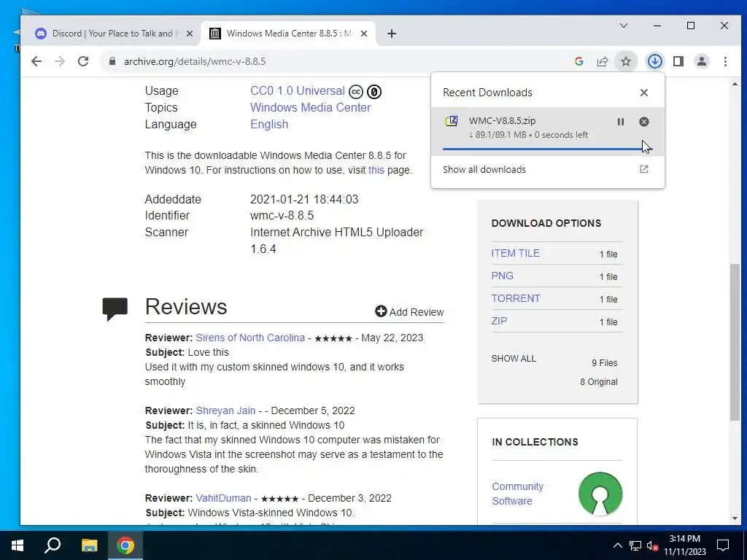
Task: Open the taskbar clock and calendar
Action: click(685, 545)
